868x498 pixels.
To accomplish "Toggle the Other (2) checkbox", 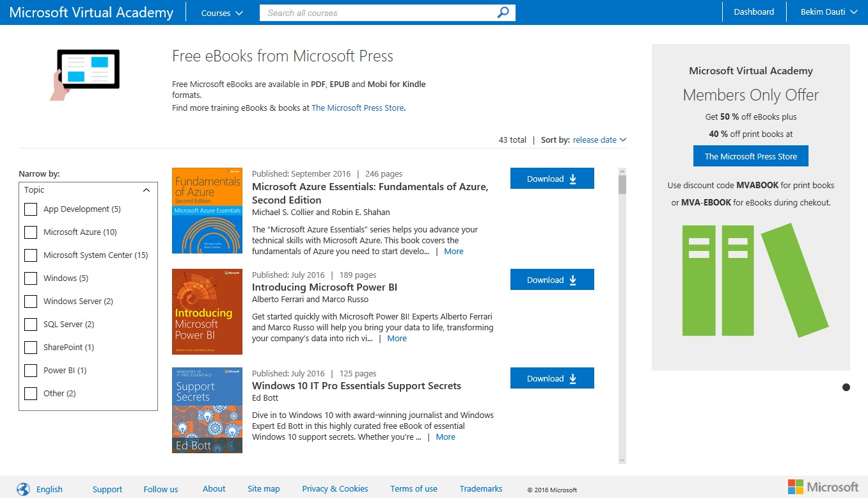I will [30, 394].
